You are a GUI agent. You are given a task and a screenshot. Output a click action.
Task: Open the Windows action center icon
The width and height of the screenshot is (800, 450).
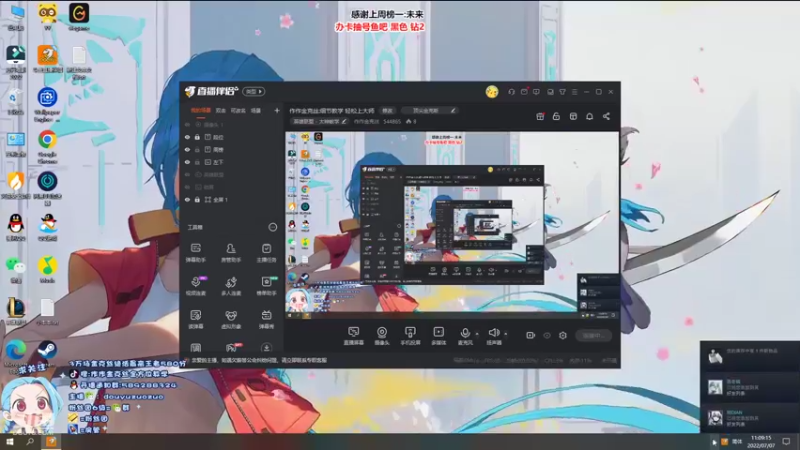tap(786, 442)
